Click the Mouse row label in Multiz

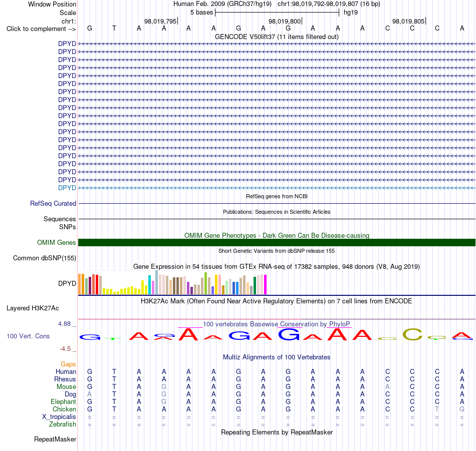pyautogui.click(x=66, y=387)
